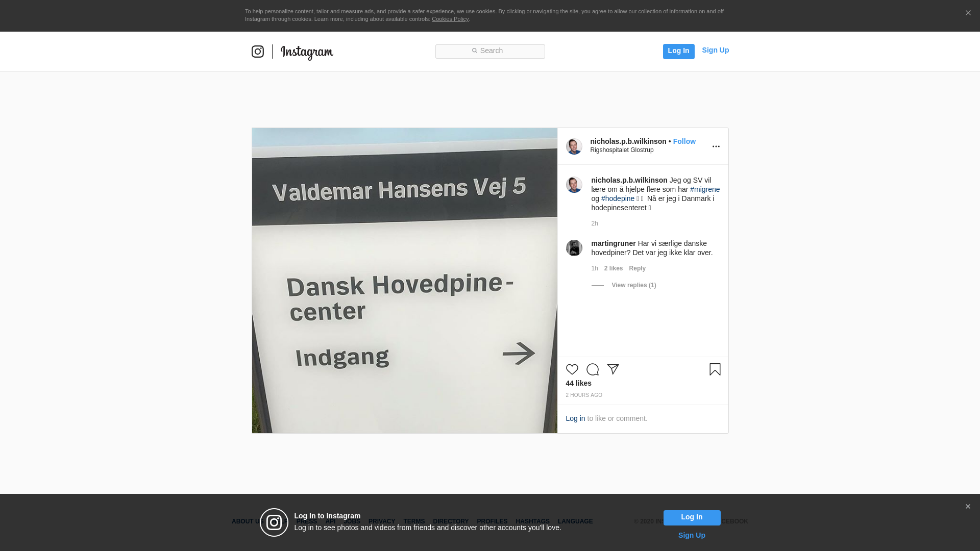Click the 2 HOURS AGO post timestamp
Viewport: 980px width, 551px height.
click(584, 395)
